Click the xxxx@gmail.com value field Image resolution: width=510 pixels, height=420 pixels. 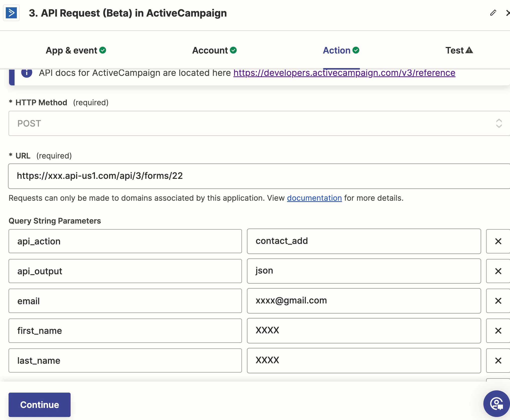click(x=364, y=301)
